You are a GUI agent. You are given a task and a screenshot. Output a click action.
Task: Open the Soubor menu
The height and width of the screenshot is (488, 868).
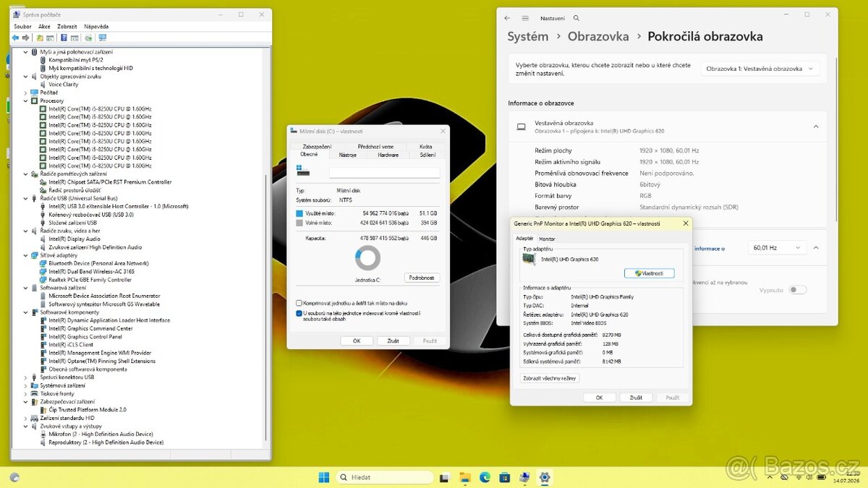point(22,26)
